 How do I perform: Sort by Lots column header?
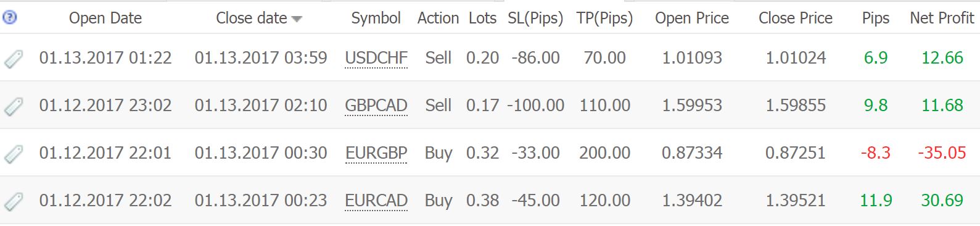point(482,19)
